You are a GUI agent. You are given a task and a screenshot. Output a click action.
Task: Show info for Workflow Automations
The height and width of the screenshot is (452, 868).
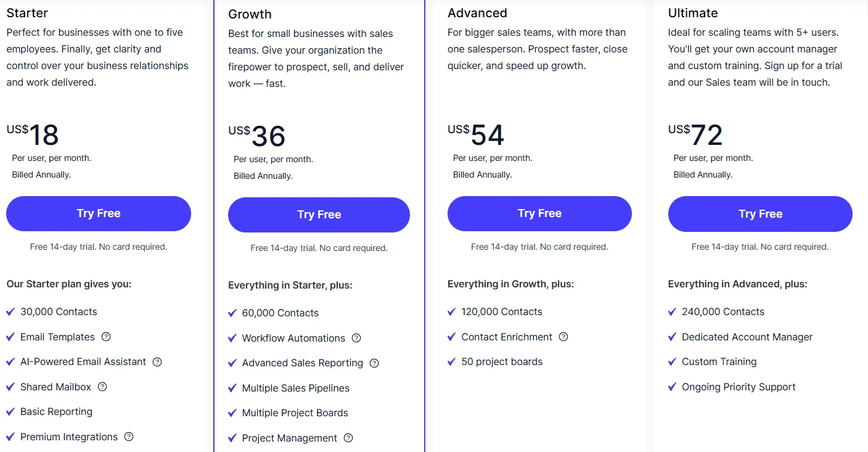click(356, 338)
